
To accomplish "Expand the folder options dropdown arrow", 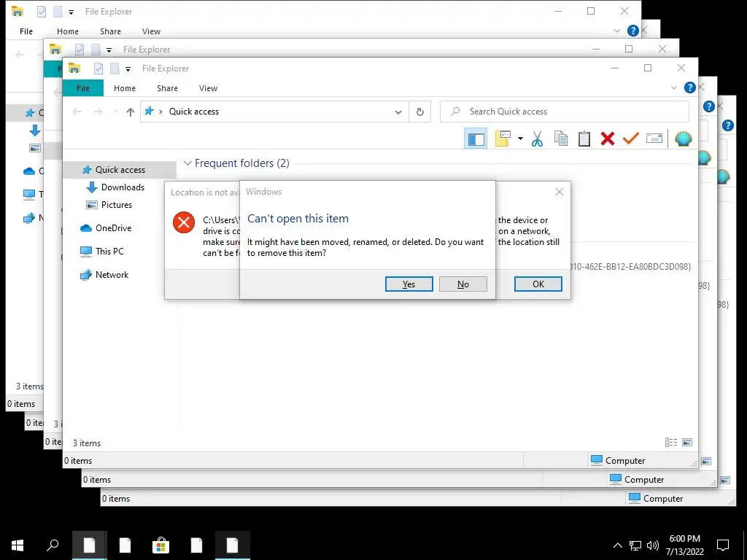I will [x=519, y=139].
